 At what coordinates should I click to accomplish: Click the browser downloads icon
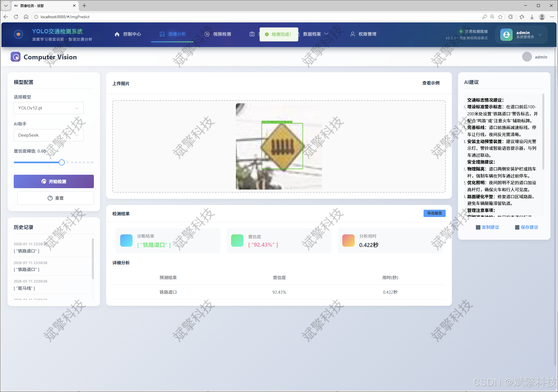532,17
